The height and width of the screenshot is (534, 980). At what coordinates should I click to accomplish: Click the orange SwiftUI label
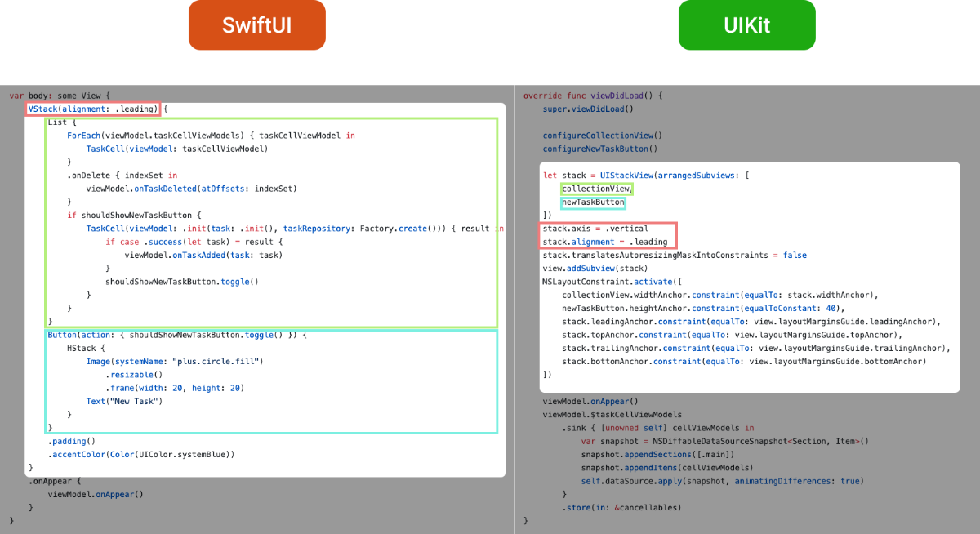click(257, 24)
